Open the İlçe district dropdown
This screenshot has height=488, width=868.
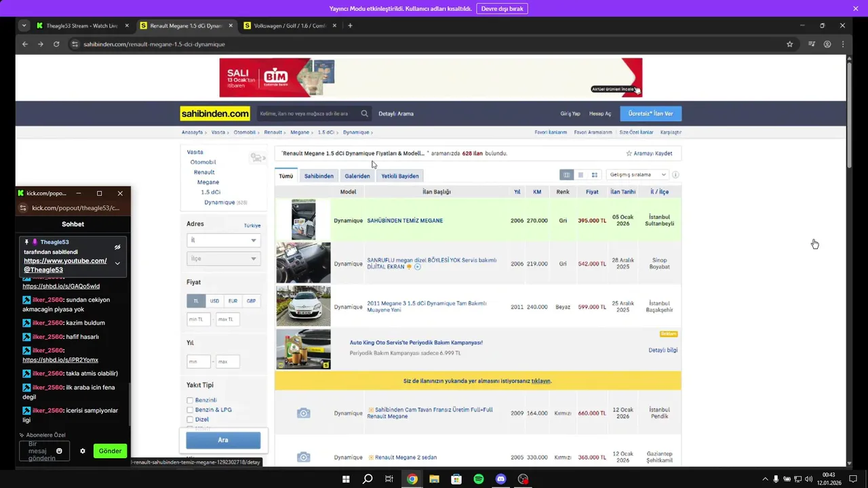point(223,258)
